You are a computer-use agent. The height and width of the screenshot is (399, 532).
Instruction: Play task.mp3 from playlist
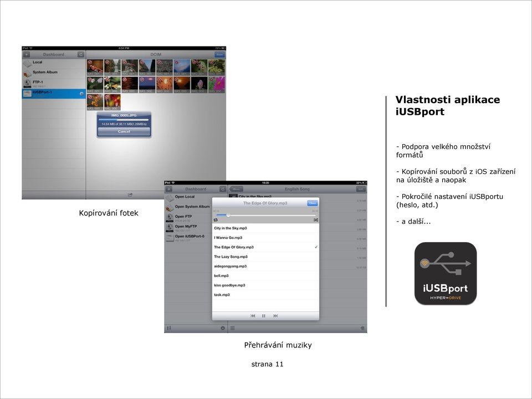(265, 295)
